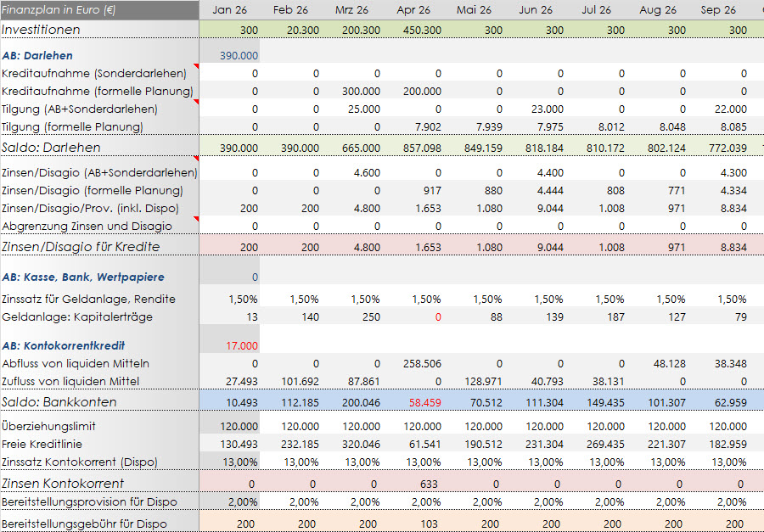Image resolution: width=764 pixels, height=532 pixels.
Task: Select the 258.506 Abfluss von liquiden Mitteln cell
Action: pyautogui.click(x=422, y=363)
